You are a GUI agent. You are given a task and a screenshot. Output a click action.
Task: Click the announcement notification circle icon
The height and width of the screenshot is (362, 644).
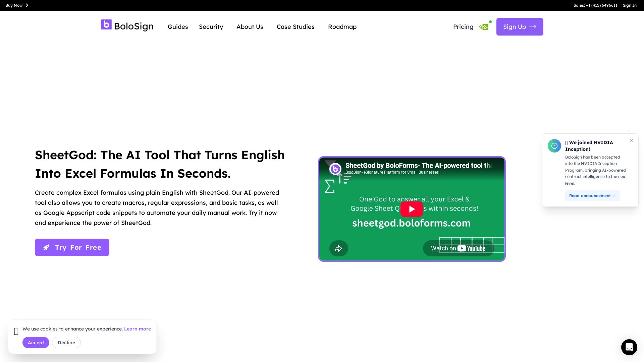click(x=554, y=146)
